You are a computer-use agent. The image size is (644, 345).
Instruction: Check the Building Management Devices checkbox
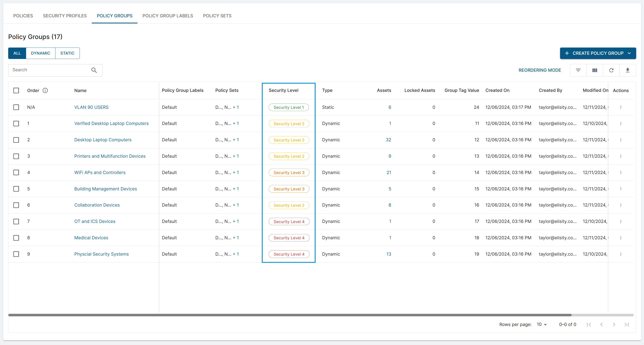16,189
